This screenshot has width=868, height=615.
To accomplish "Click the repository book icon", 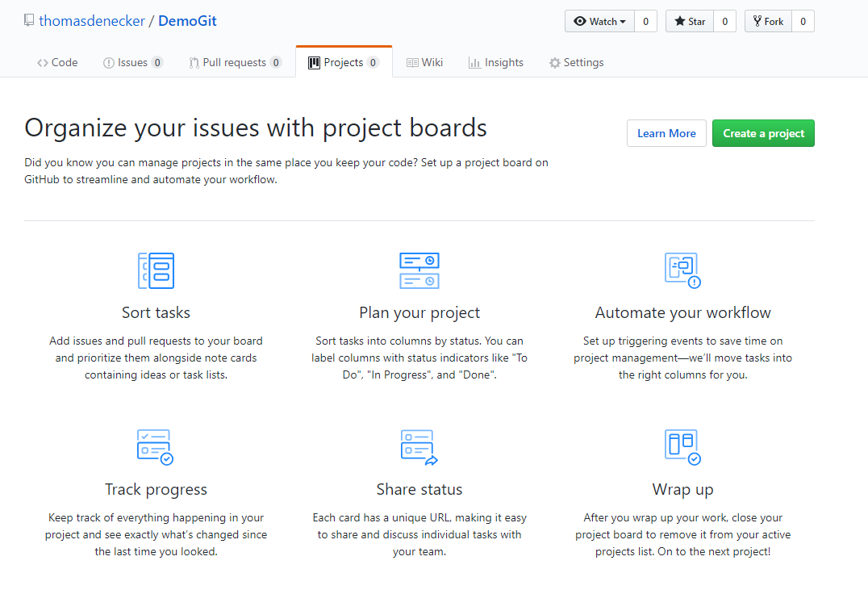I will [29, 20].
